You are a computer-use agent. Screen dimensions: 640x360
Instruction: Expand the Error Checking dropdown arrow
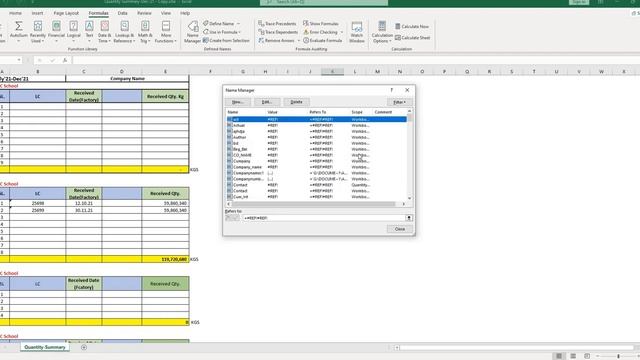tap(342, 32)
